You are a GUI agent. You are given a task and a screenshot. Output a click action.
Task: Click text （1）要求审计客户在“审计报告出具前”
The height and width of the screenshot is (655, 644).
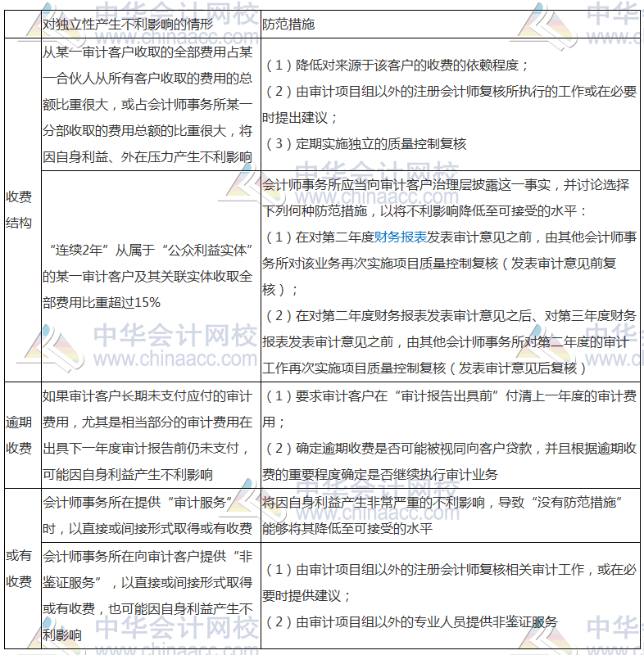point(382,396)
